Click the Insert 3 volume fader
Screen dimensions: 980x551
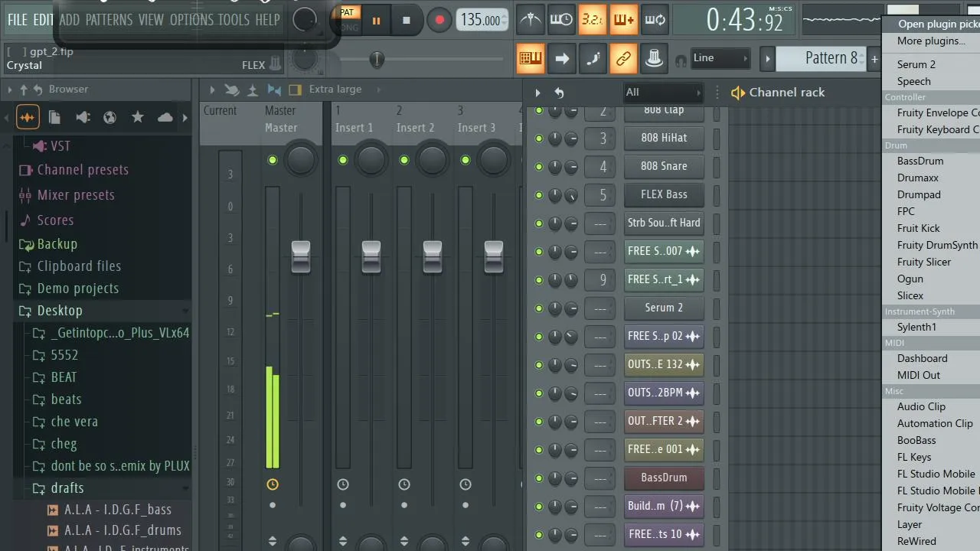pyautogui.click(x=494, y=256)
